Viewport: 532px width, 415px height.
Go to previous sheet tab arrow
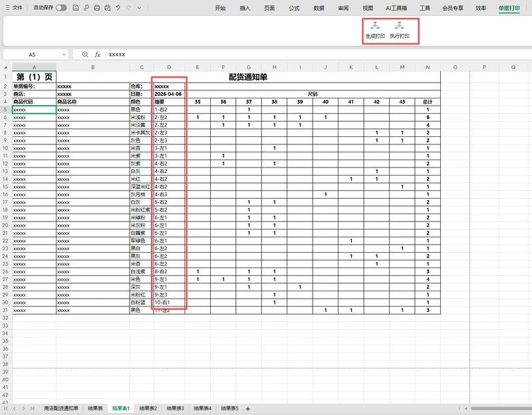(15, 408)
